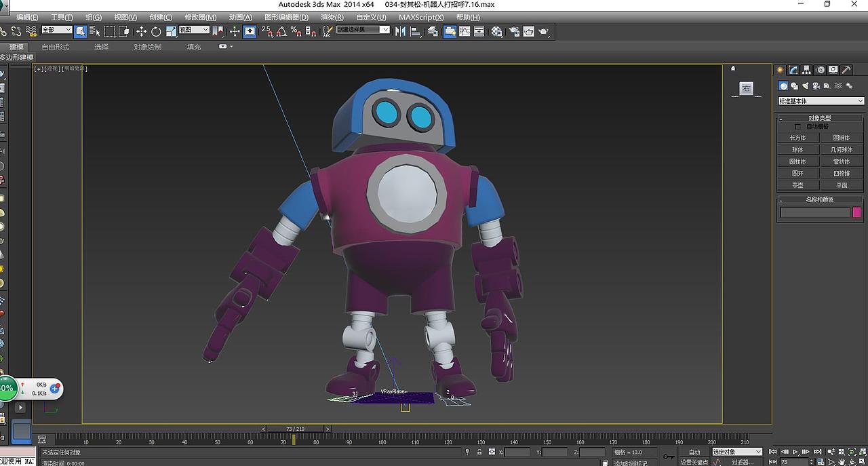Click the time slider showing 73 / 210

tap(295, 429)
